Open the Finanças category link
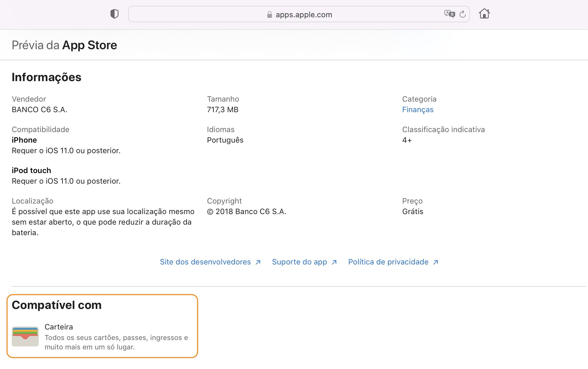The image size is (588, 369). coord(418,110)
